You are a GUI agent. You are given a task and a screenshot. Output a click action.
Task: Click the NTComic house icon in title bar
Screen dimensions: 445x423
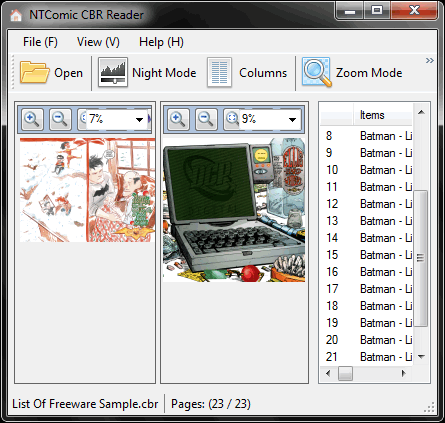(16, 15)
